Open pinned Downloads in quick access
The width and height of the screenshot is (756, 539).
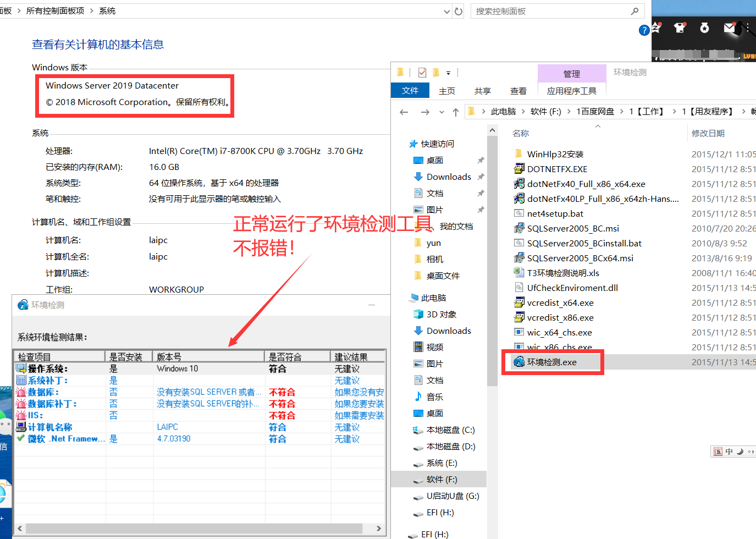pos(449,177)
